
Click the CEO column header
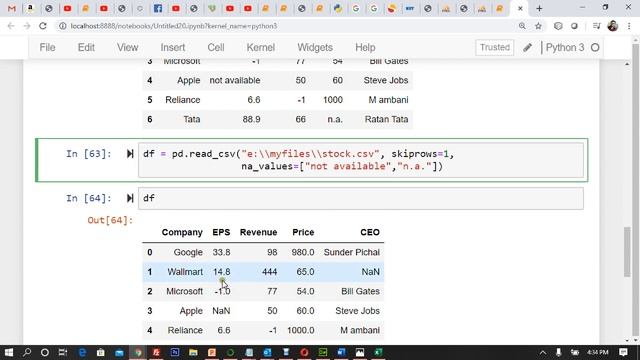370,232
